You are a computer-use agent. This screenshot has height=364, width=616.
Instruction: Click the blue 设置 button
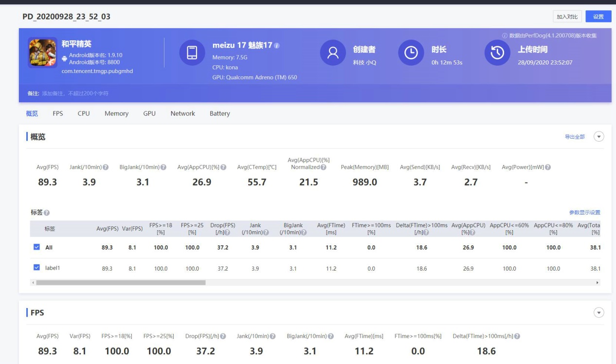pos(598,17)
